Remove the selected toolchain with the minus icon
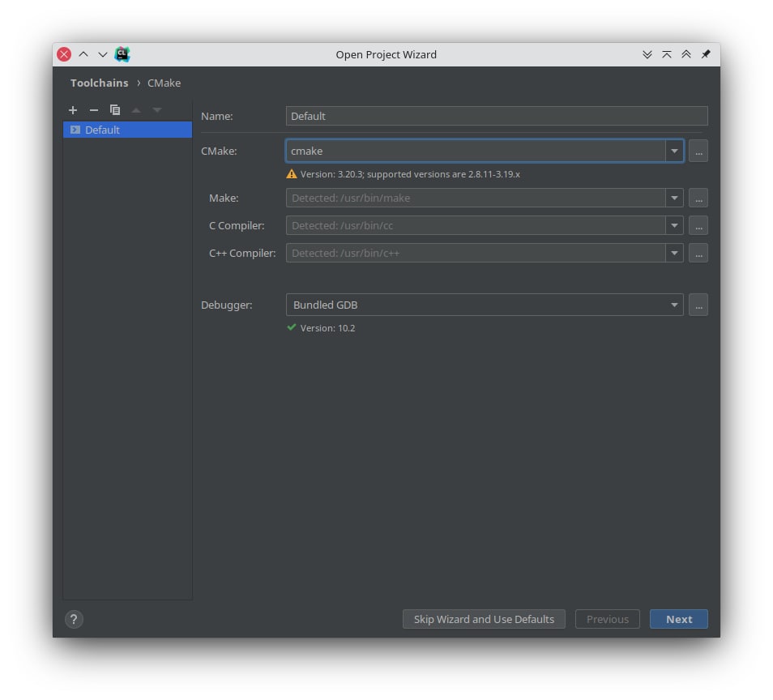Viewport: 773px width, 700px height. click(x=94, y=110)
